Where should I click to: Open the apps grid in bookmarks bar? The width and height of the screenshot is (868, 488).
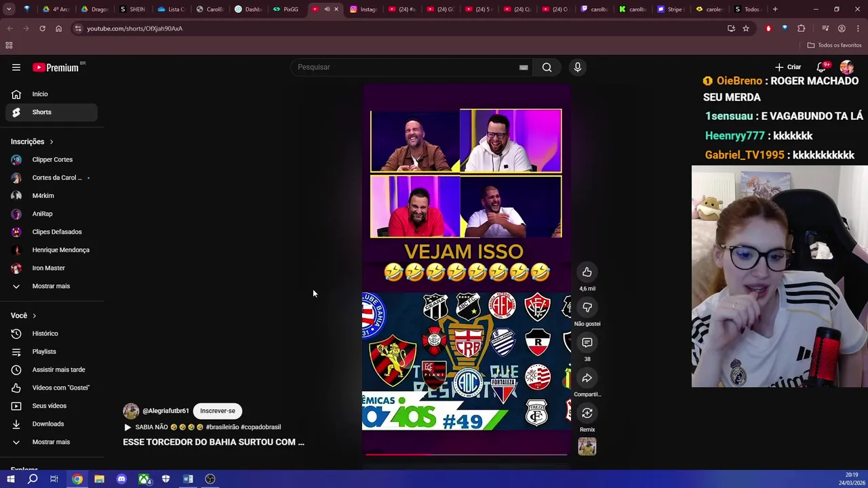tap(9, 45)
